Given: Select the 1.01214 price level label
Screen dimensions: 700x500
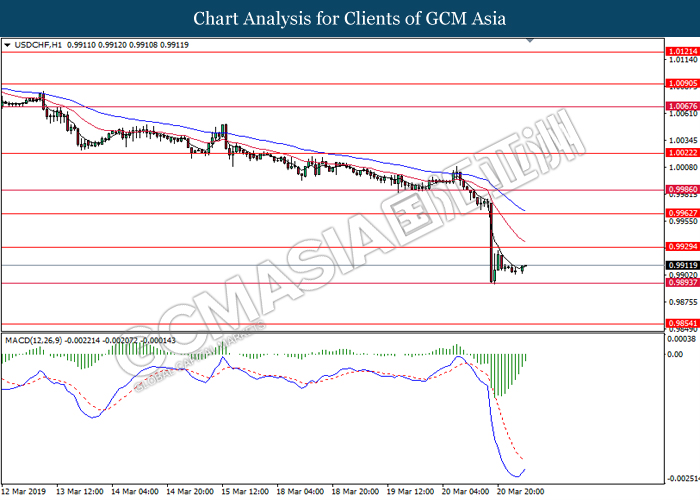Looking at the screenshot, I should point(683,52).
